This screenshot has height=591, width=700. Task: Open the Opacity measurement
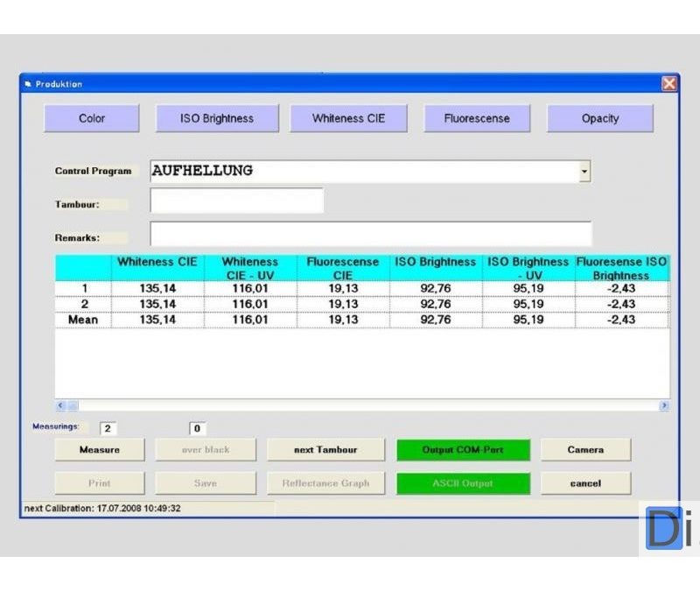[x=600, y=118]
